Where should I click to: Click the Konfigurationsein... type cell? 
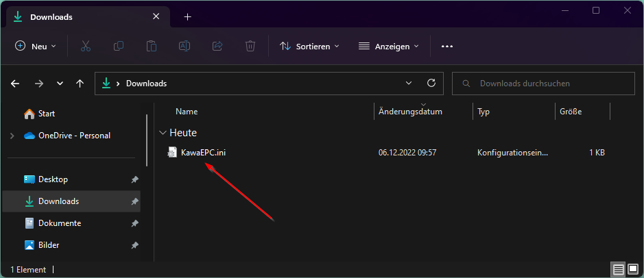(x=512, y=153)
